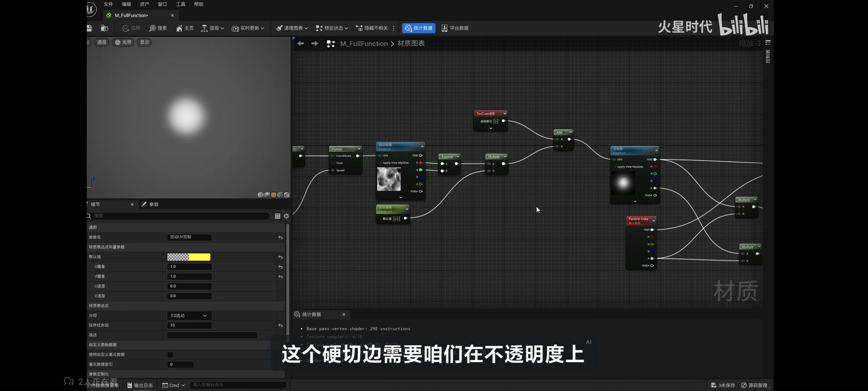The image size is (868, 391).
Task: Toggle 统计数据 stats button
Action: pos(418,28)
